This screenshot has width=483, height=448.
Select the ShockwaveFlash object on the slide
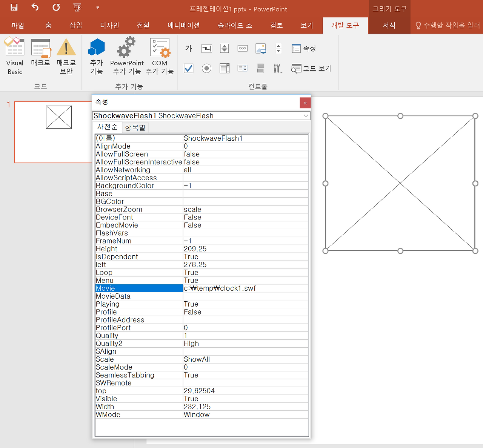point(400,183)
